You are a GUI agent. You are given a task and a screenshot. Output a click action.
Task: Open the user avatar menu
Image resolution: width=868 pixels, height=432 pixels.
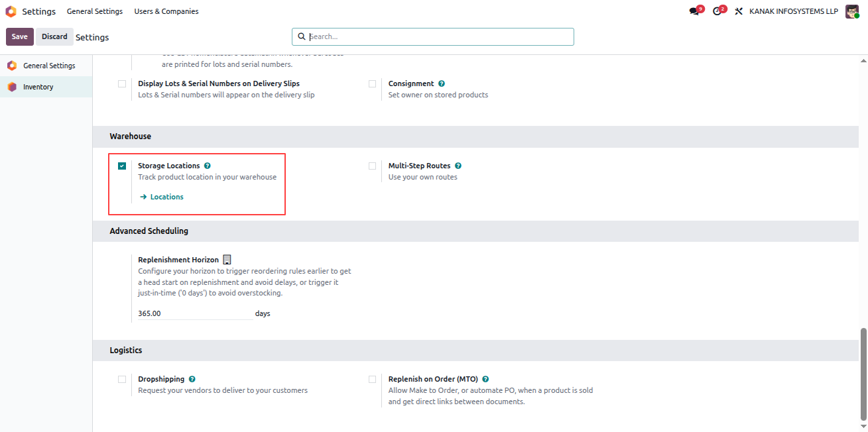[852, 11]
